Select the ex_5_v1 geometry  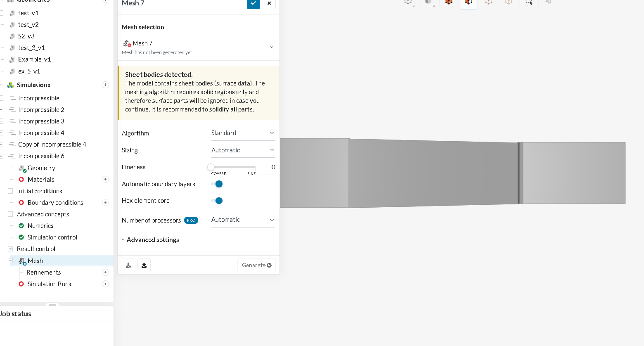[x=29, y=71]
